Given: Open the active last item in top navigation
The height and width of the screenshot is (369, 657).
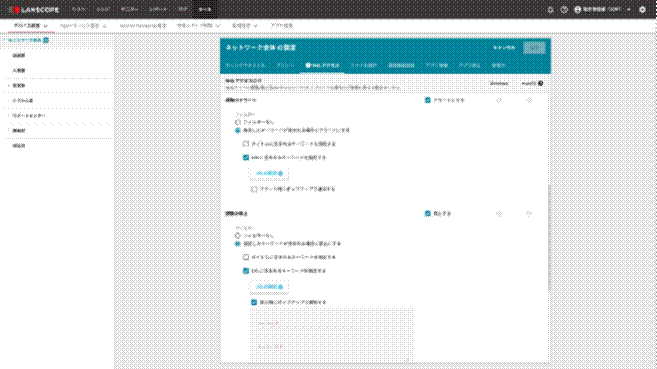Looking at the screenshot, I should (205, 9).
